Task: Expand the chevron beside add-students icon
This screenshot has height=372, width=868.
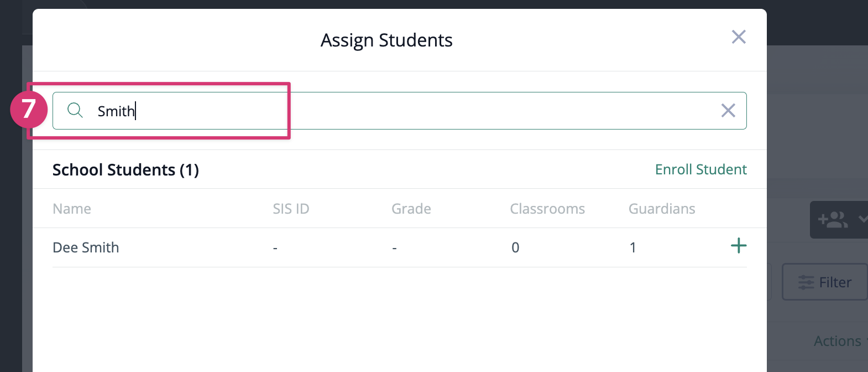Action: (862, 219)
